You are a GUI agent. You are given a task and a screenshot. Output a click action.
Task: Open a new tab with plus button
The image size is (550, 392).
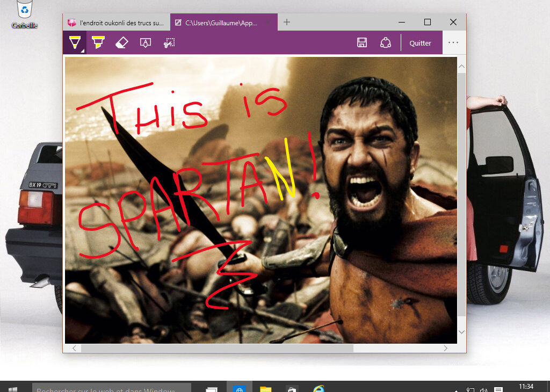pos(287,22)
